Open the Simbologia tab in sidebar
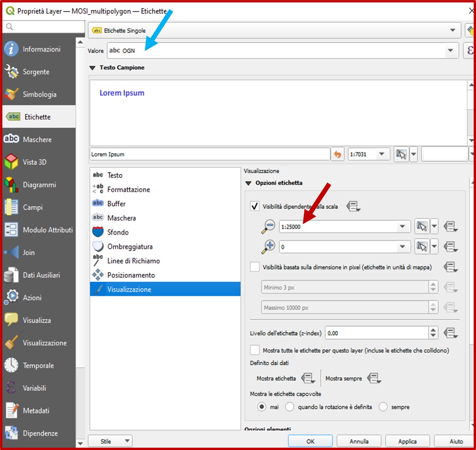This screenshot has height=450, width=476. tap(39, 95)
